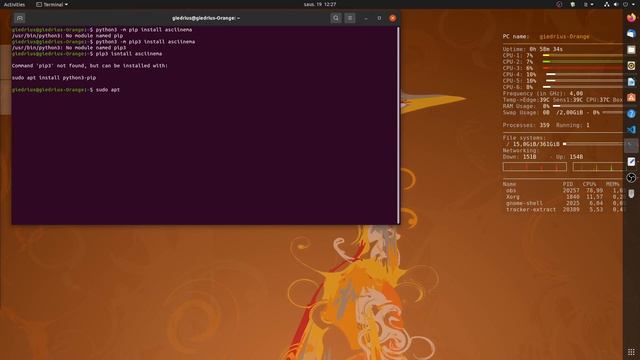Click Activities in the top bar
Screen dimensions: 640x360
tap(14, 4)
